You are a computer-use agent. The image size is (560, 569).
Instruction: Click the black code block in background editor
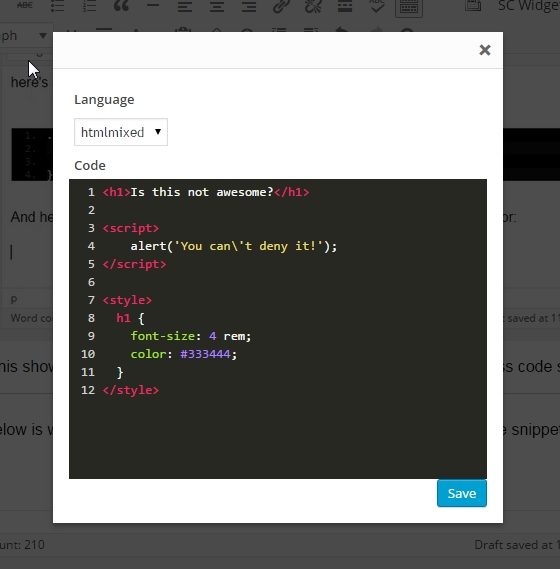[x=32, y=154]
